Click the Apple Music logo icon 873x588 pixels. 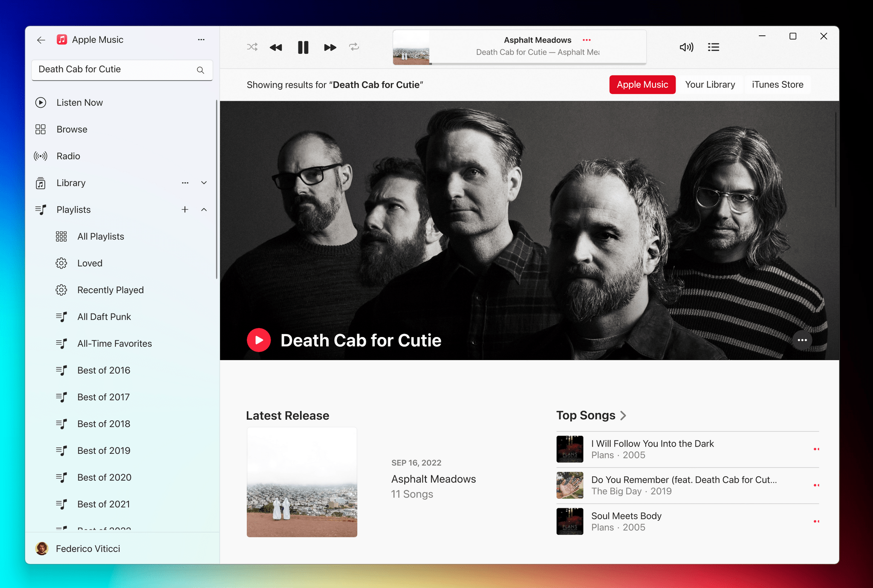coord(61,39)
